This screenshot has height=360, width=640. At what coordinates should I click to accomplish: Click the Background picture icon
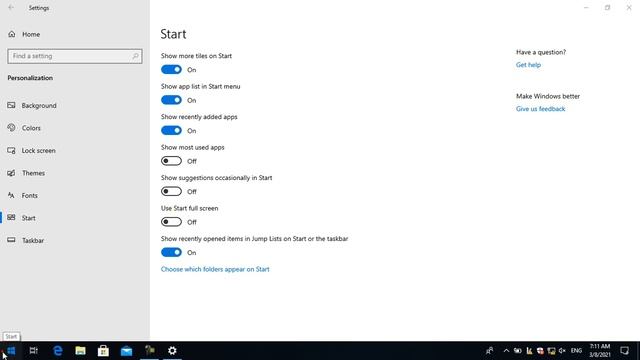(11, 105)
